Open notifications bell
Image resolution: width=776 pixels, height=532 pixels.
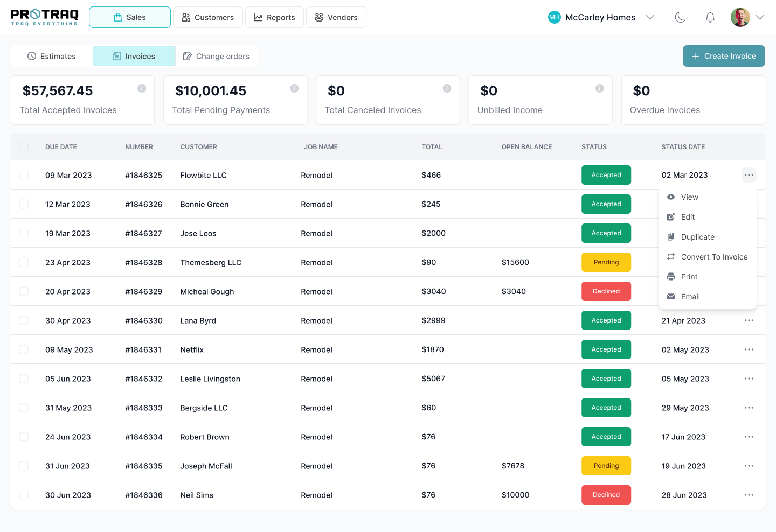coord(710,17)
